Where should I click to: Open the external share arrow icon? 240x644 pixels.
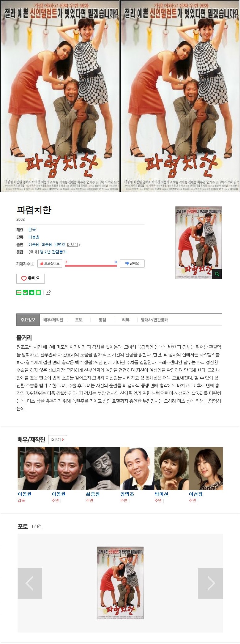pos(48,293)
